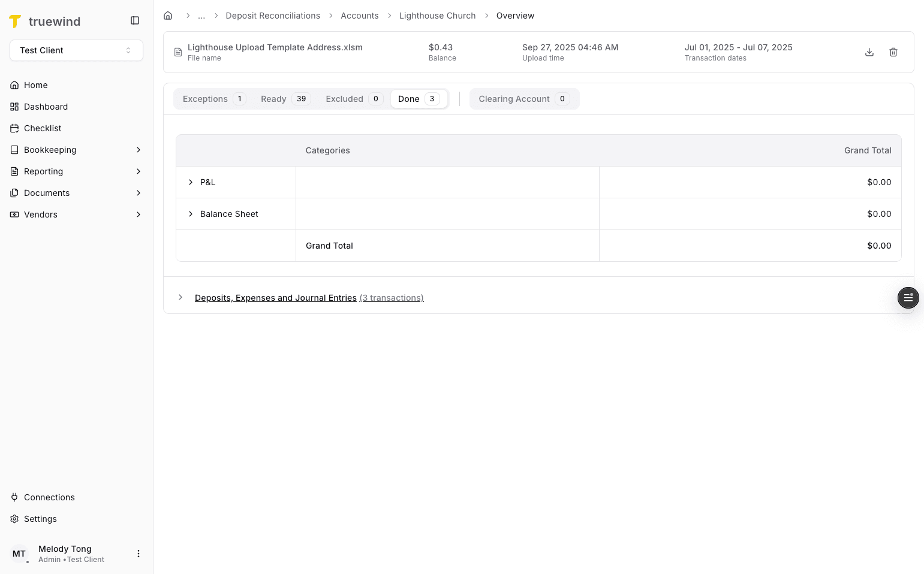Expand the P&L category row
The height and width of the screenshot is (574, 924).
pos(191,182)
